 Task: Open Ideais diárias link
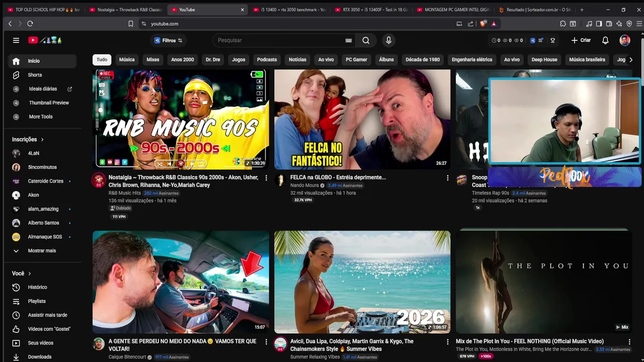42,89
